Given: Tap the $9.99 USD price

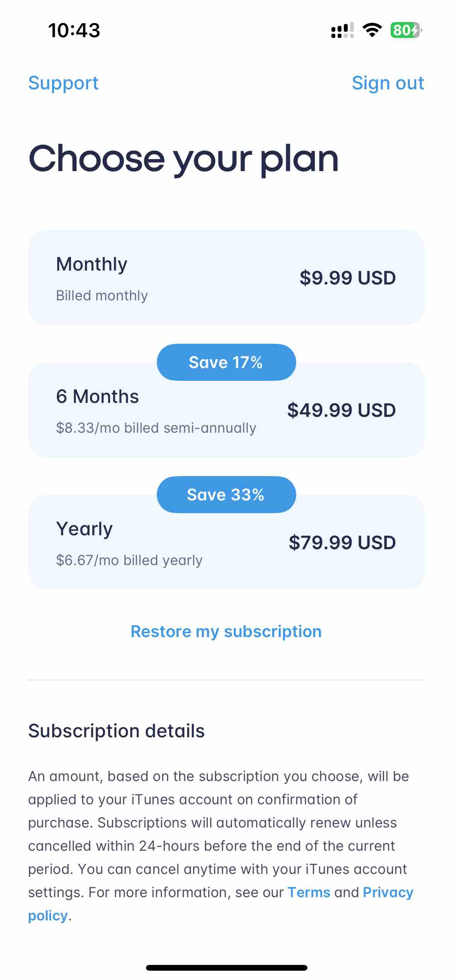Looking at the screenshot, I should 347,278.
